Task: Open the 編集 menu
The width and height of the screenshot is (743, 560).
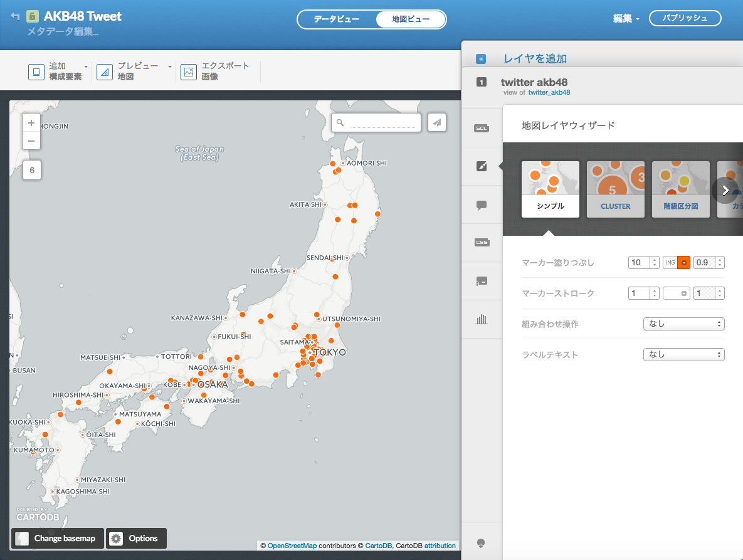Action: click(626, 18)
